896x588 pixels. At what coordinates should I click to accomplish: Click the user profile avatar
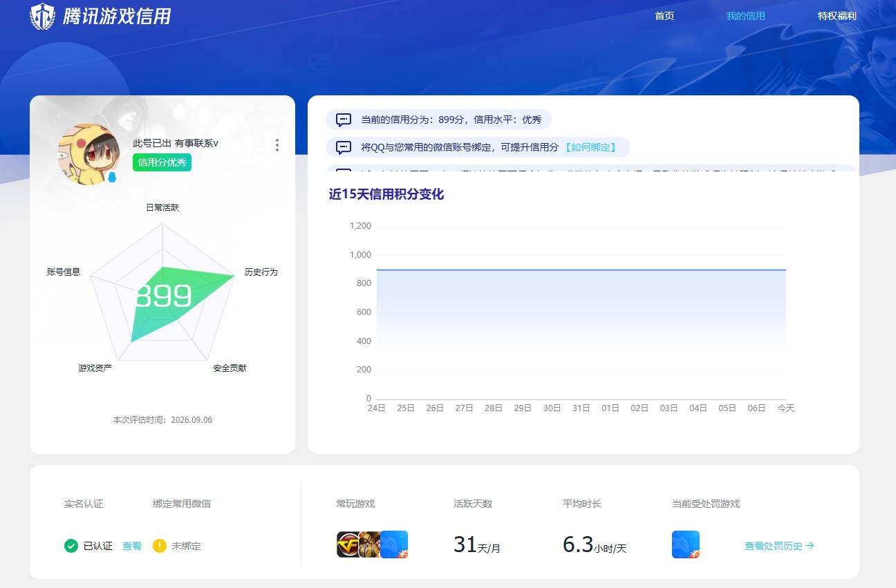pos(88,154)
